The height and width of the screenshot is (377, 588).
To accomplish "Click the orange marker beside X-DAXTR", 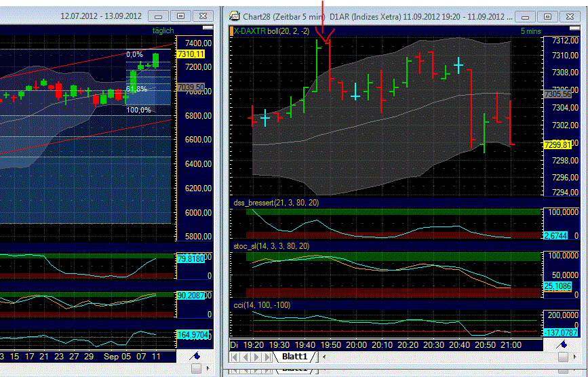I will coord(231,31).
